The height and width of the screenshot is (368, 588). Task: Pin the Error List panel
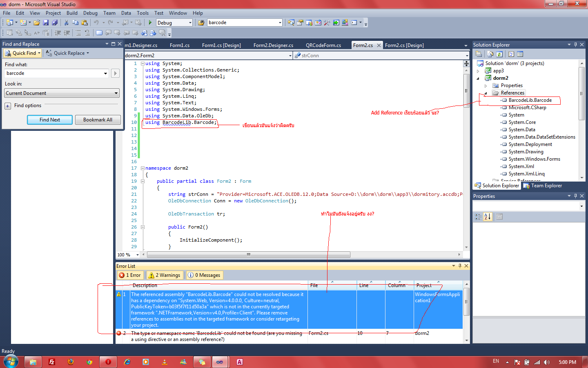click(x=460, y=266)
